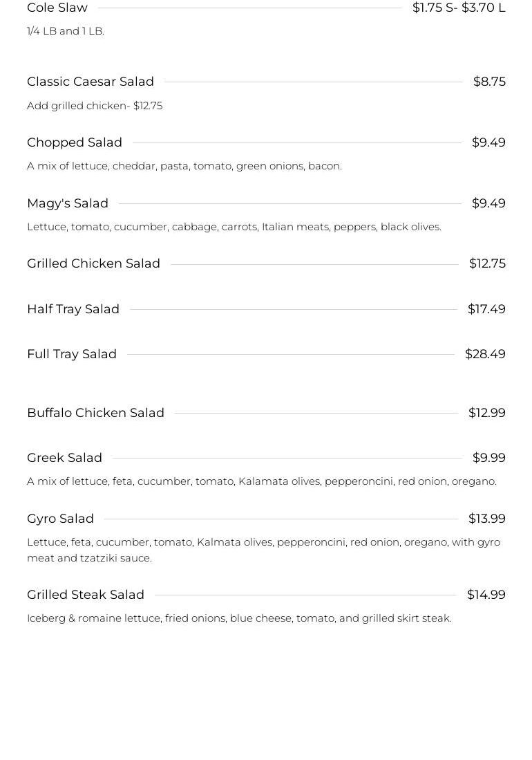Click the $28.49 price label

pyautogui.click(x=485, y=354)
